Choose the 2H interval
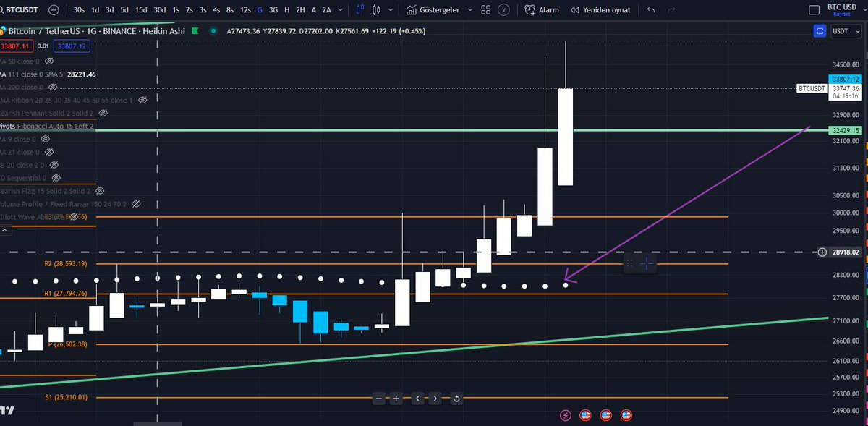This screenshot has width=868, height=426. coord(300,10)
